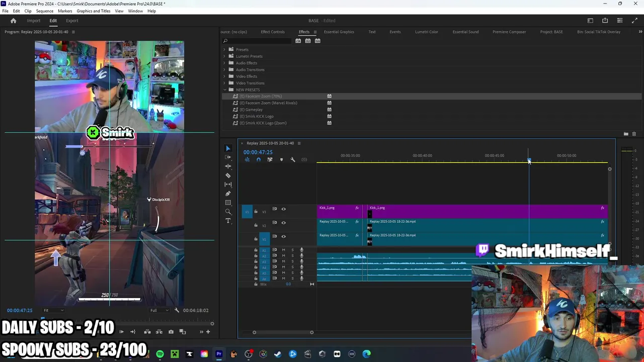The width and height of the screenshot is (644, 362).
Task: Go to the Home screen icon
Action: (14, 21)
